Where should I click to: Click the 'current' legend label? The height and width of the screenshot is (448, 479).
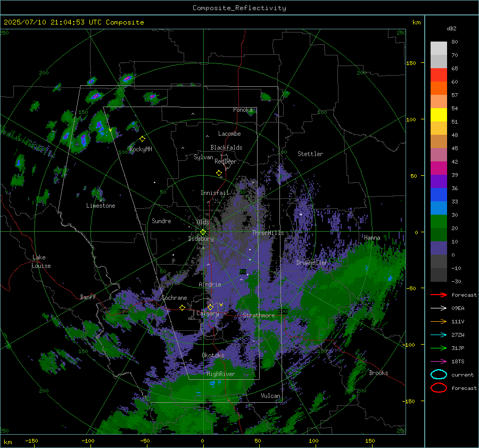pos(463,375)
